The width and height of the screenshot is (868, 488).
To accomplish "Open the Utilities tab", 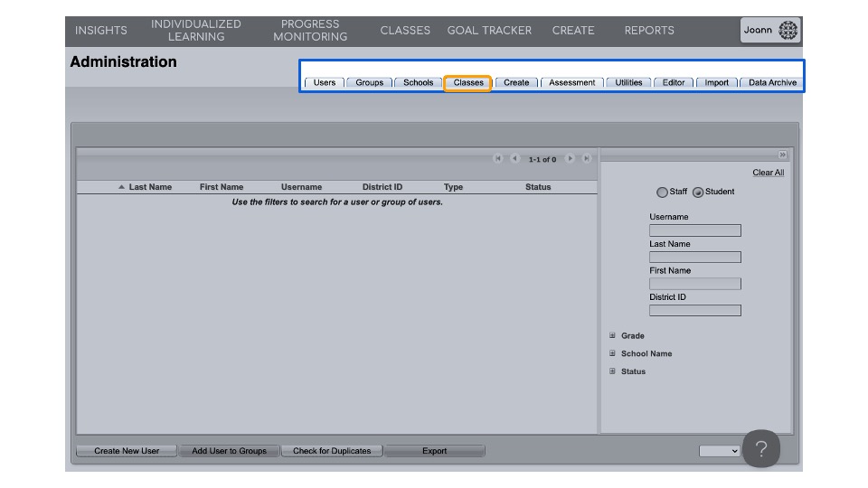I will (x=629, y=82).
